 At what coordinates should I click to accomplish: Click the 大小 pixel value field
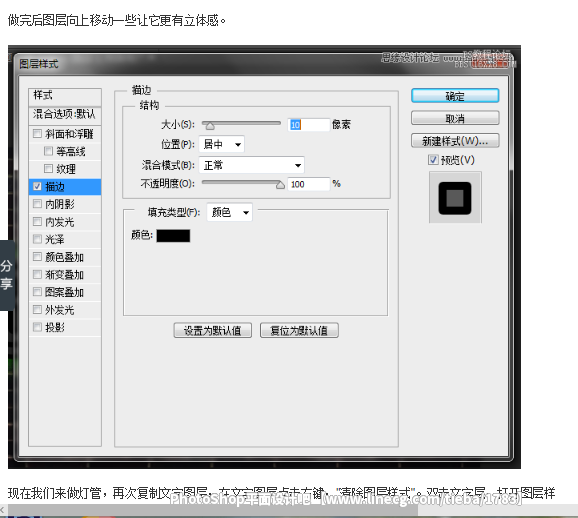(309, 125)
